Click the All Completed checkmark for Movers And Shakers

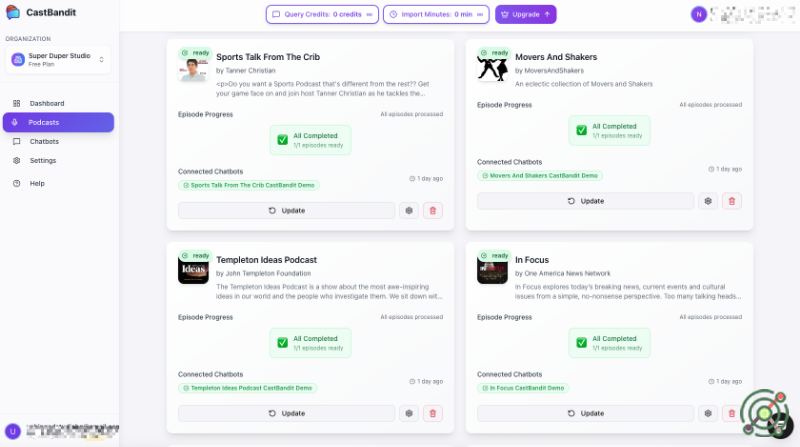582,130
